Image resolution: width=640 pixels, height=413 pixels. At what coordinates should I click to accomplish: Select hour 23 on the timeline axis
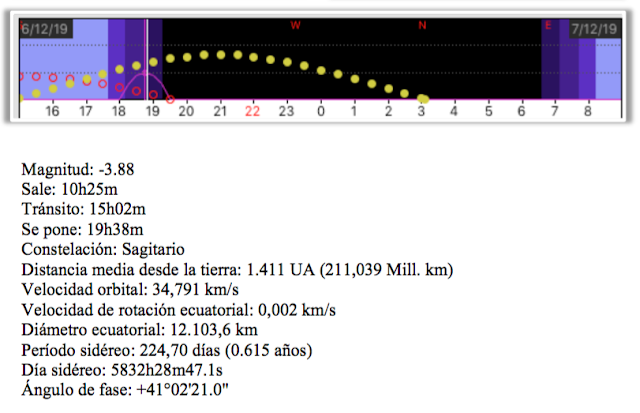pyautogui.click(x=287, y=111)
